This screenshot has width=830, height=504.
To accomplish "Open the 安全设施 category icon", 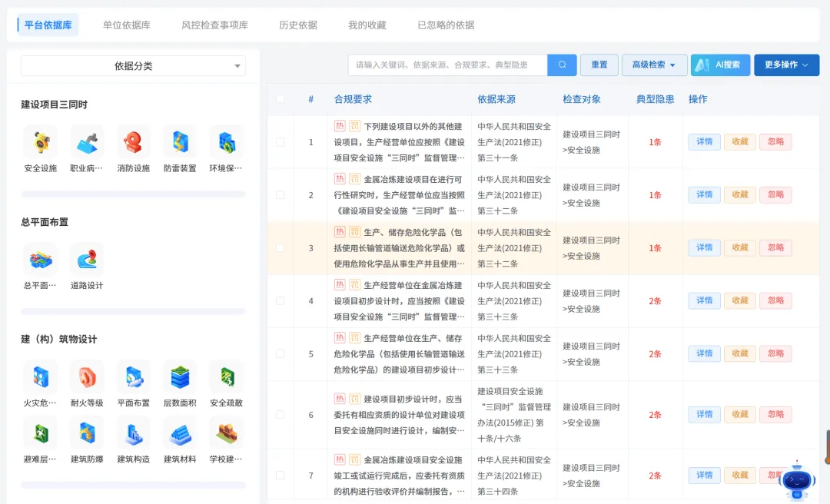I will click(x=41, y=142).
